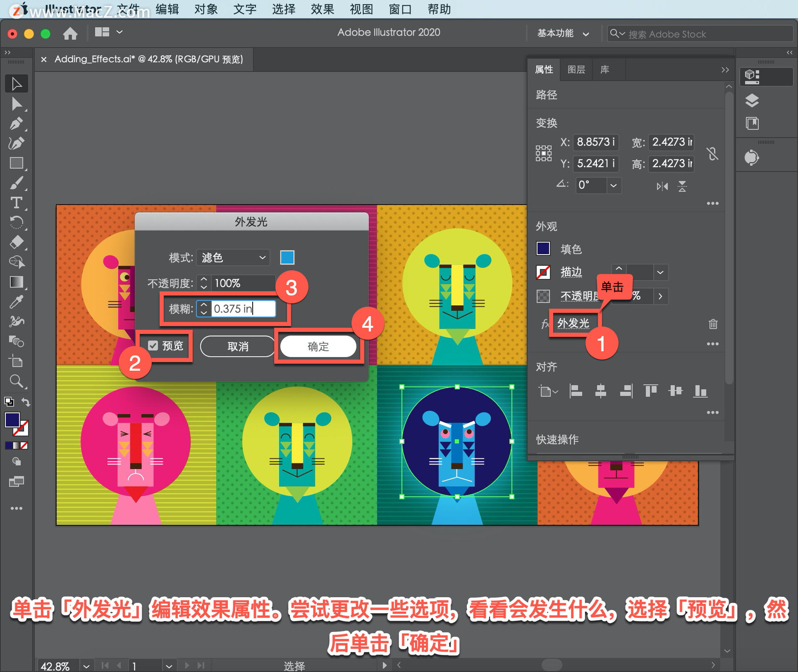Select the Rectangle tool

[16, 163]
